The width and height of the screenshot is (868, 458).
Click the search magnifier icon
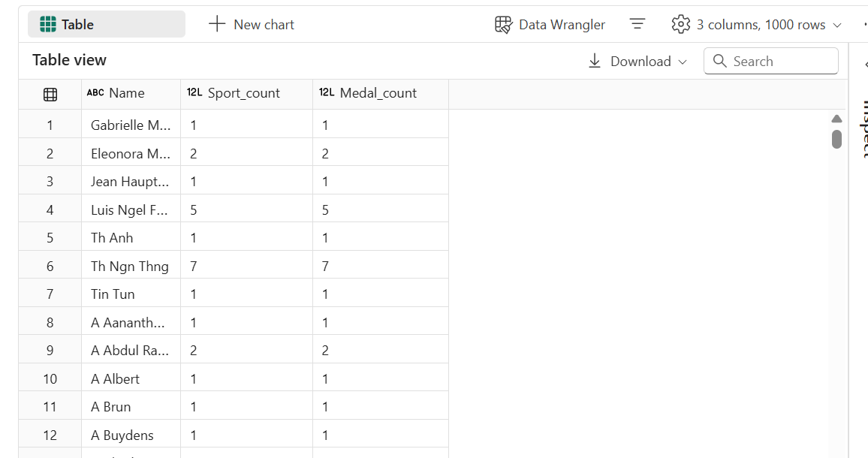719,62
